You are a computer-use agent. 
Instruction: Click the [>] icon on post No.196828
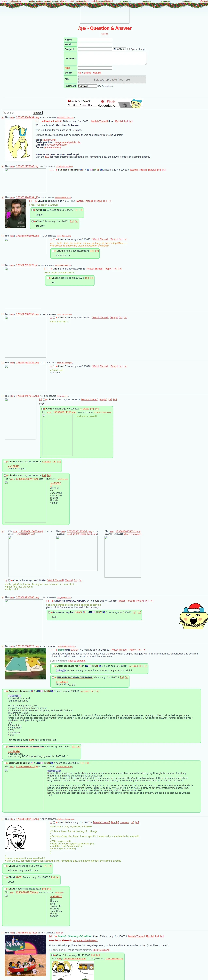point(115,269)
